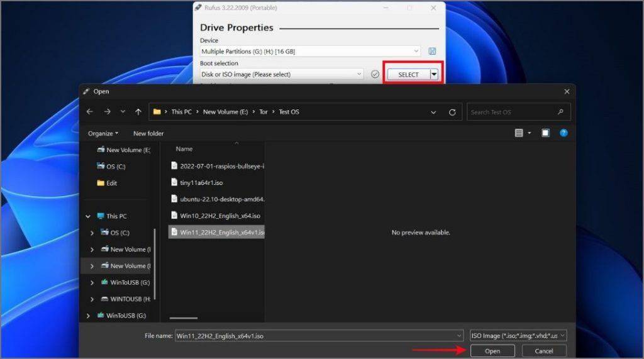Click the horizontal scrollbar in file list
Viewport: 644px width, 359px height.
(x=184, y=318)
